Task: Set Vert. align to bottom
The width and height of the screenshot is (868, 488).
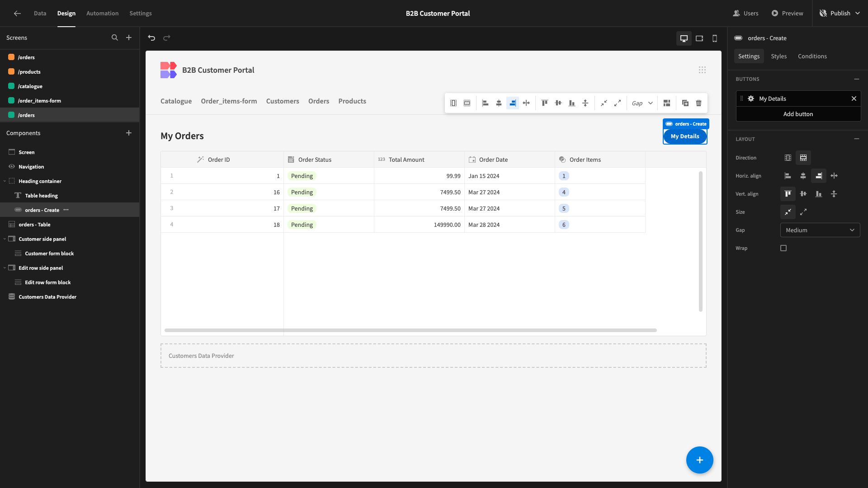Action: coord(819,194)
